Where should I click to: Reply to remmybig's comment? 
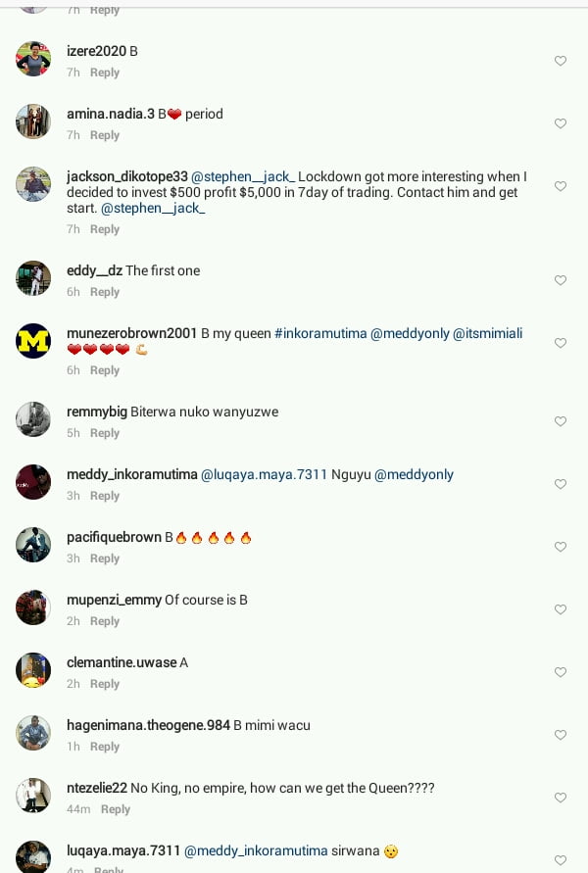tap(105, 433)
